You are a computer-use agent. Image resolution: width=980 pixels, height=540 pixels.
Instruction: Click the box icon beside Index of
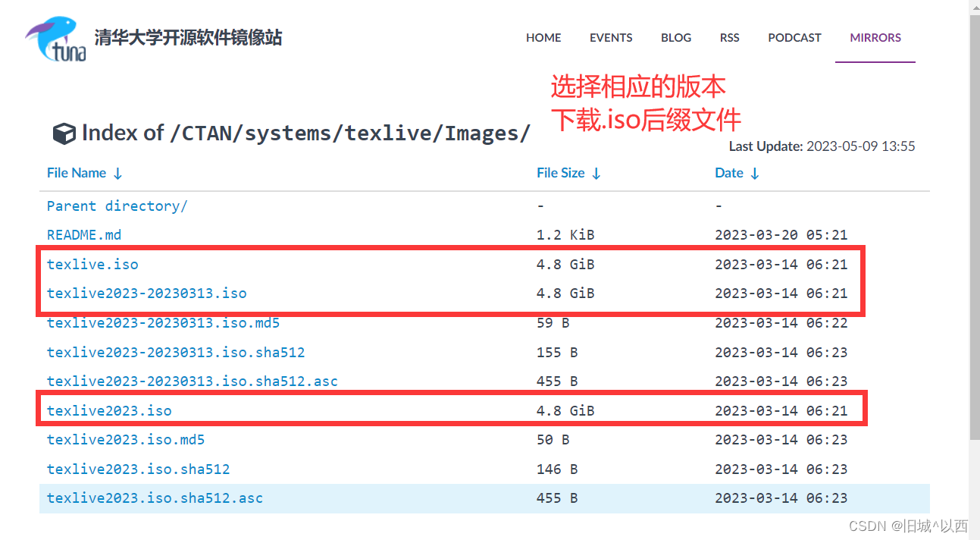(64, 134)
